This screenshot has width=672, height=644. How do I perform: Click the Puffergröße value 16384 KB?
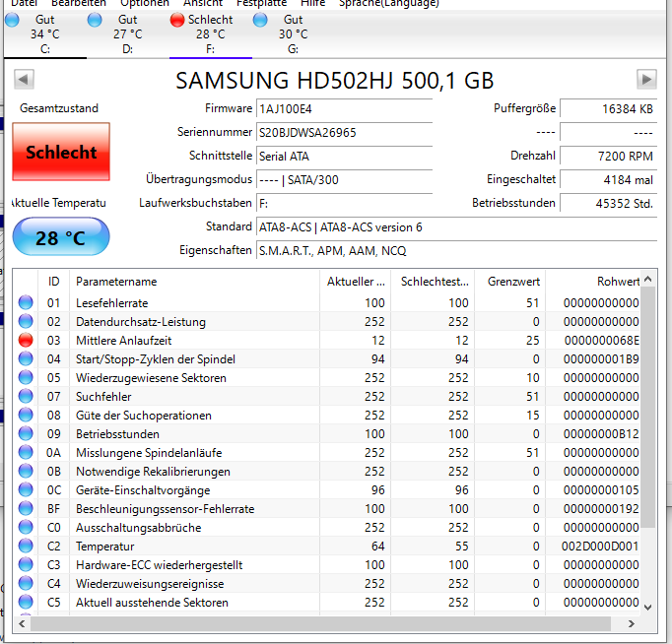(x=609, y=108)
